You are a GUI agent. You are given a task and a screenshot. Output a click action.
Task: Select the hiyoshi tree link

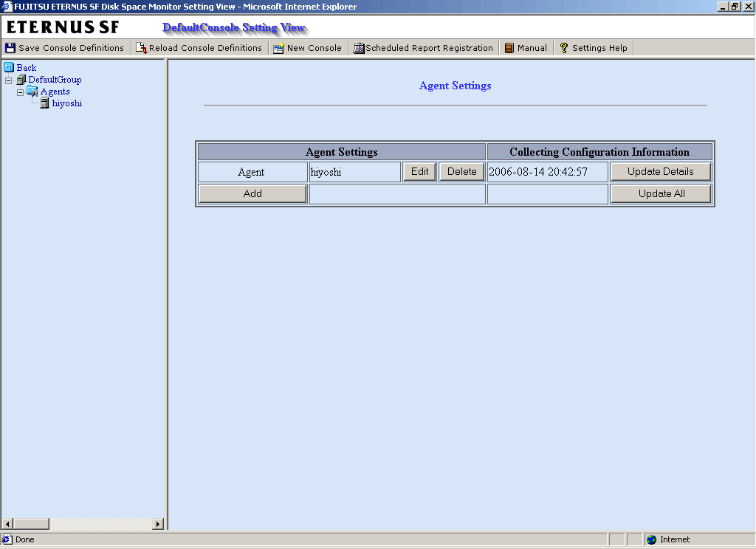pyautogui.click(x=67, y=103)
